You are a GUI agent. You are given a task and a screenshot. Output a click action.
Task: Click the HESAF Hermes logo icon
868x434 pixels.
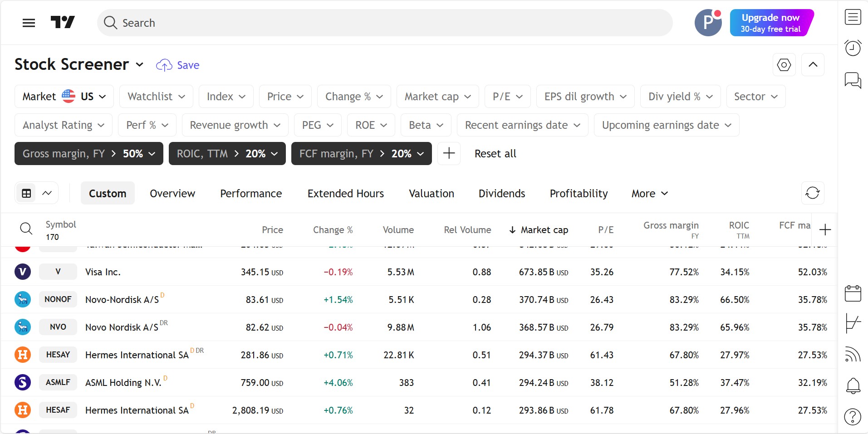tap(23, 410)
